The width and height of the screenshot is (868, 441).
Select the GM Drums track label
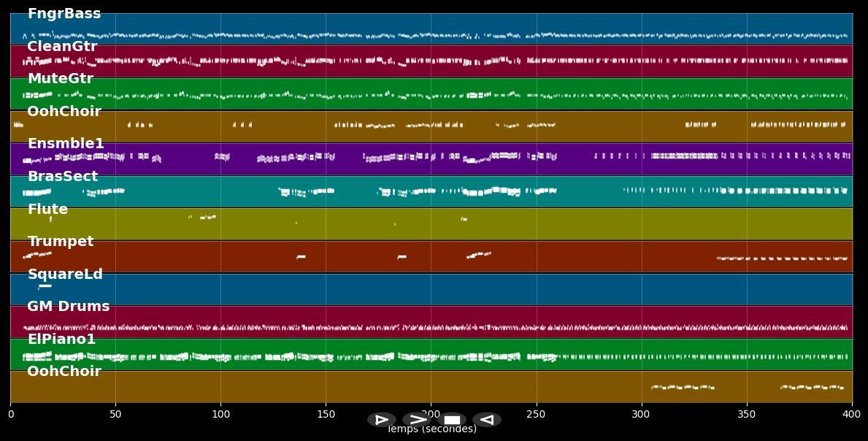pyautogui.click(x=68, y=307)
